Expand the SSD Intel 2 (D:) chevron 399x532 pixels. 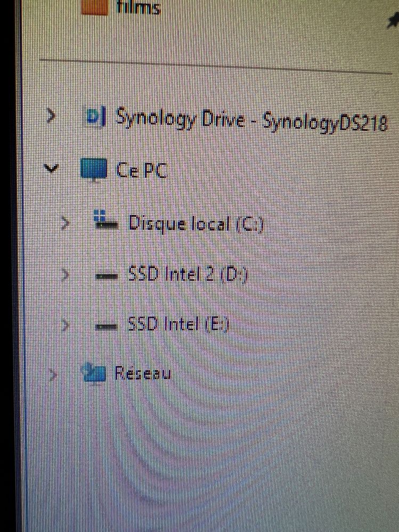click(65, 274)
